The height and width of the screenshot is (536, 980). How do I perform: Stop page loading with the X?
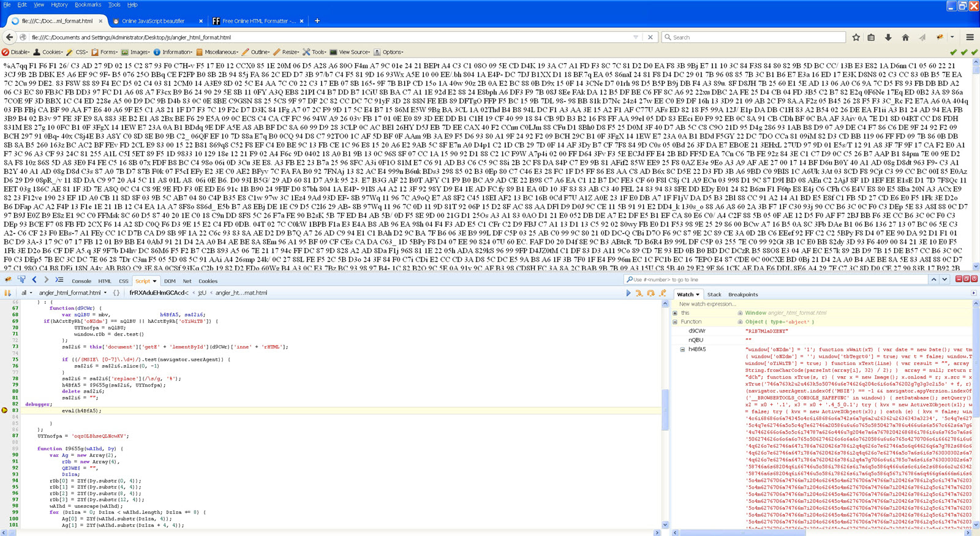650,37
